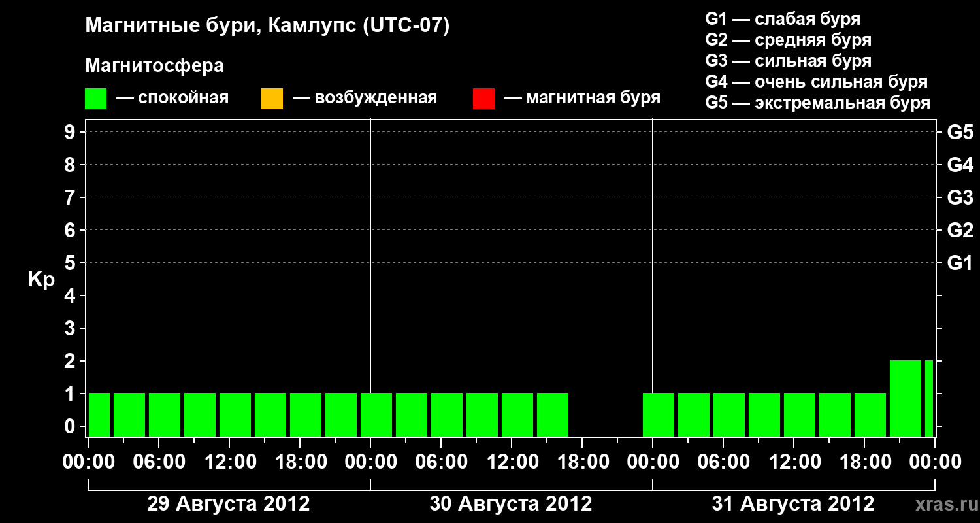Click the tallest green bar at Kp 2
The height and width of the screenshot is (523, 980).
point(906,398)
